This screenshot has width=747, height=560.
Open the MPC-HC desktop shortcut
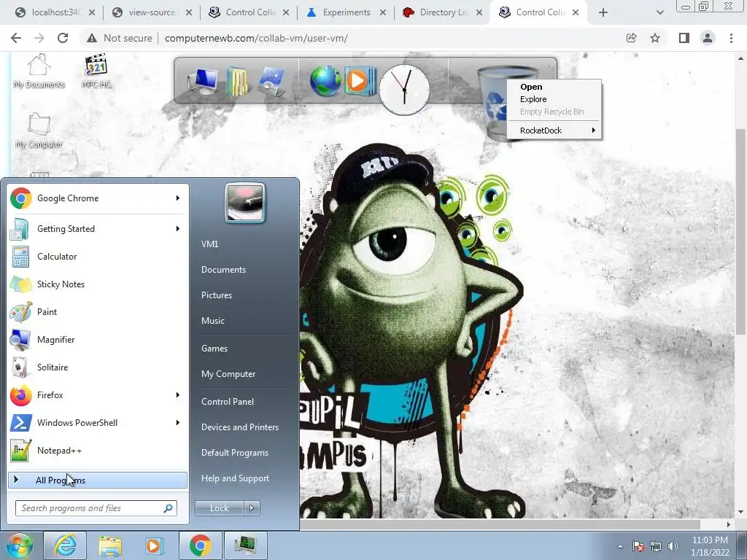[96, 71]
